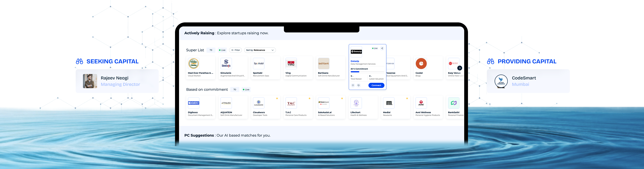Open the Mad Over Parathas logo
The width and height of the screenshot is (644, 169).
coord(194,64)
